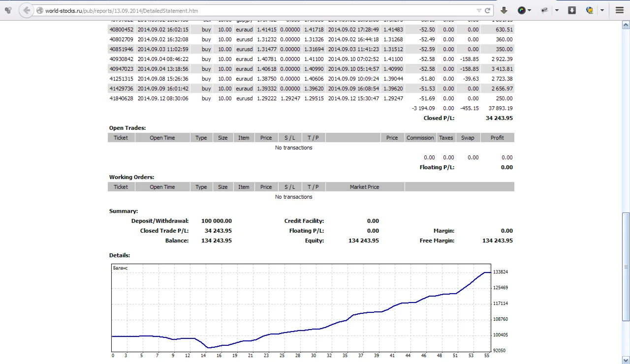
Task: Reload the page with the refresh icon
Action: pyautogui.click(x=488, y=10)
